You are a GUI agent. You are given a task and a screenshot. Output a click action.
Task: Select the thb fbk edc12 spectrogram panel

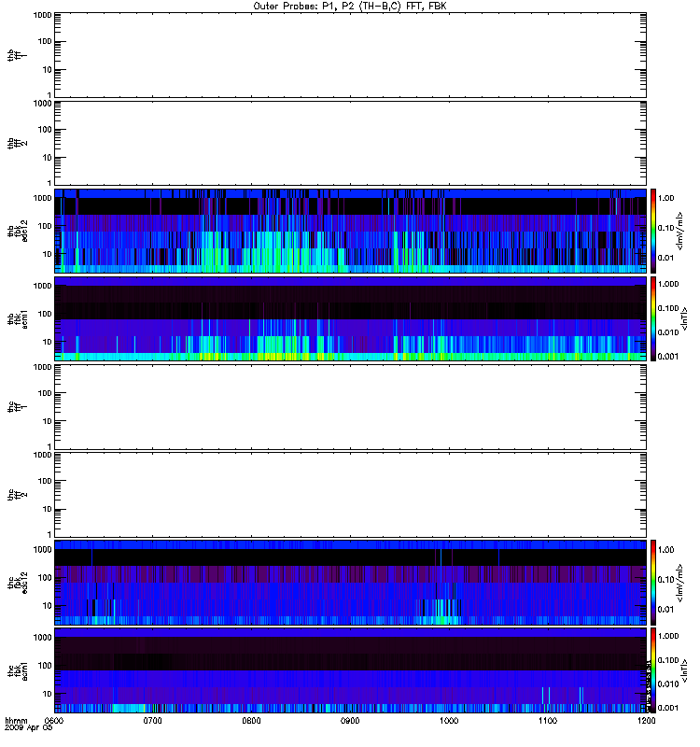[x=350, y=231]
